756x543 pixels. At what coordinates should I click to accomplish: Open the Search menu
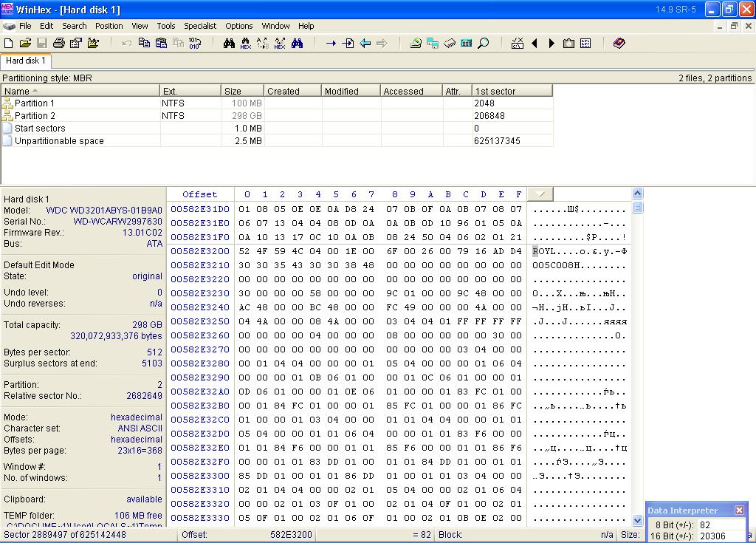tap(75, 26)
